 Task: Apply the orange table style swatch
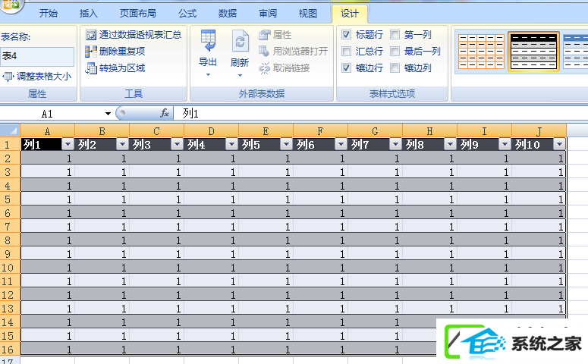tap(482, 52)
